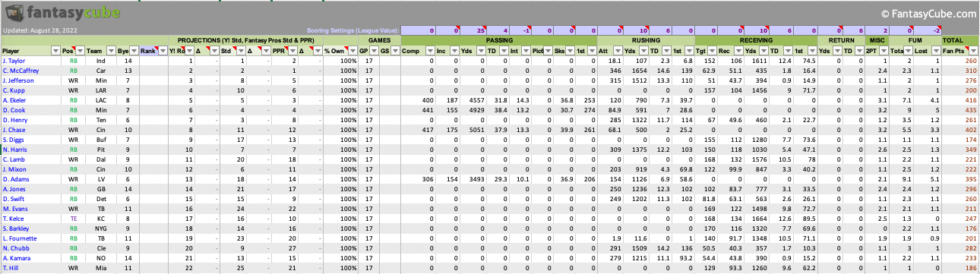Select the PASSING group header
Viewport: 980px width, 274px height.
498,39
